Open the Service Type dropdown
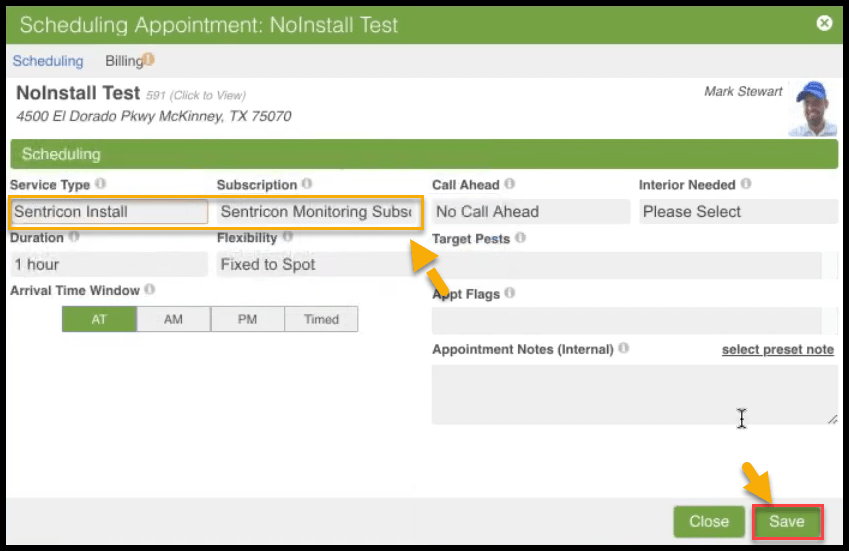 coord(109,212)
